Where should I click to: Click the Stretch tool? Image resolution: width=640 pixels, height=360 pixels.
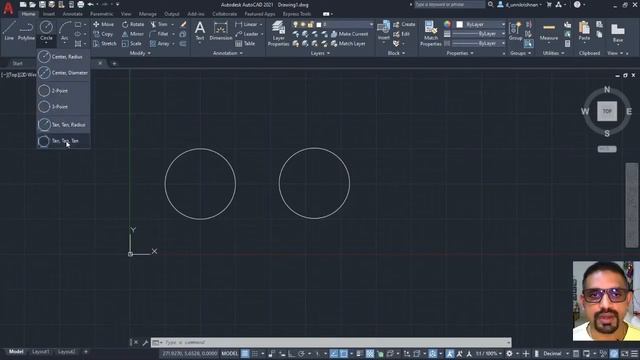104,44
